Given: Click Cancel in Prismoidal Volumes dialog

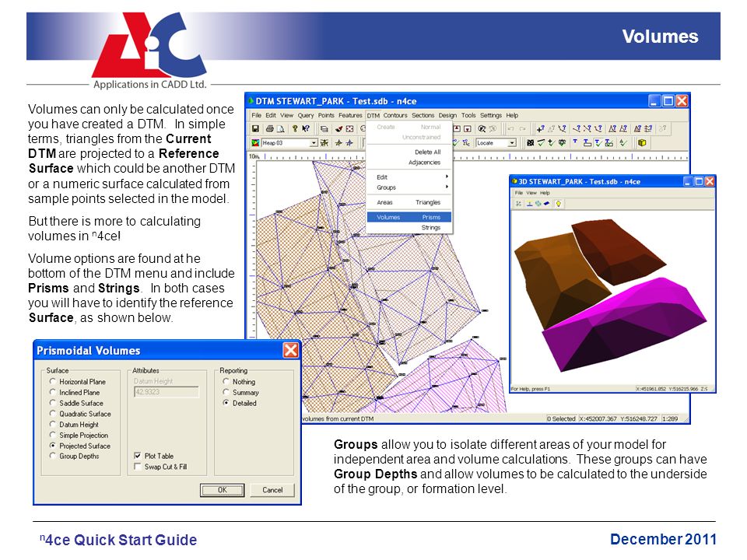Looking at the screenshot, I should (x=272, y=490).
